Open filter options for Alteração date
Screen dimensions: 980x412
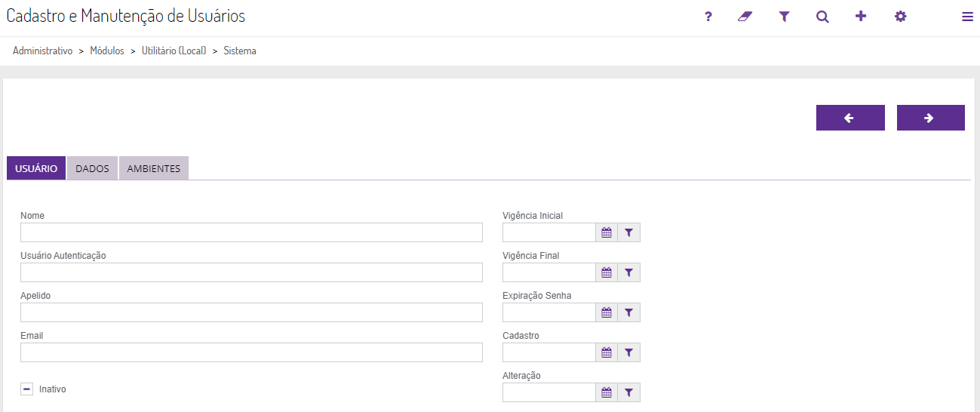point(628,392)
